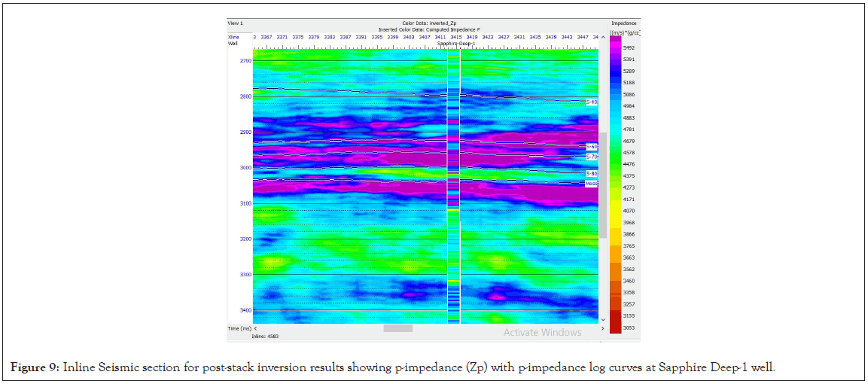Select the S-70 horizon label
This screenshot has height=384, width=868.
(x=592, y=157)
